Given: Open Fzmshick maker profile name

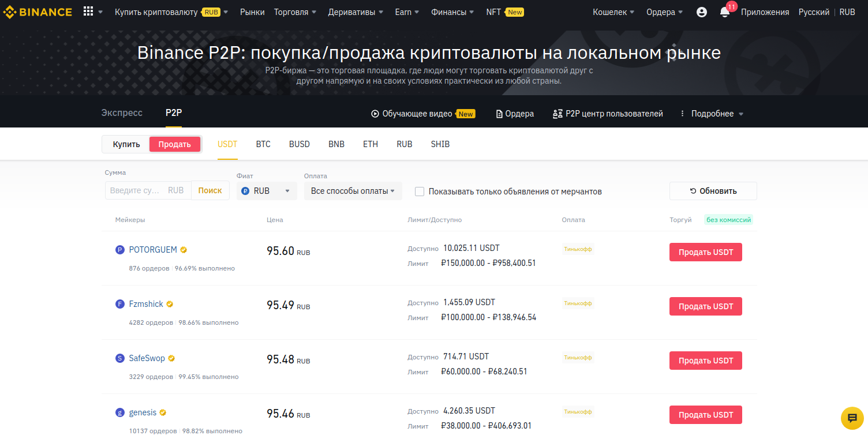Looking at the screenshot, I should (146, 304).
